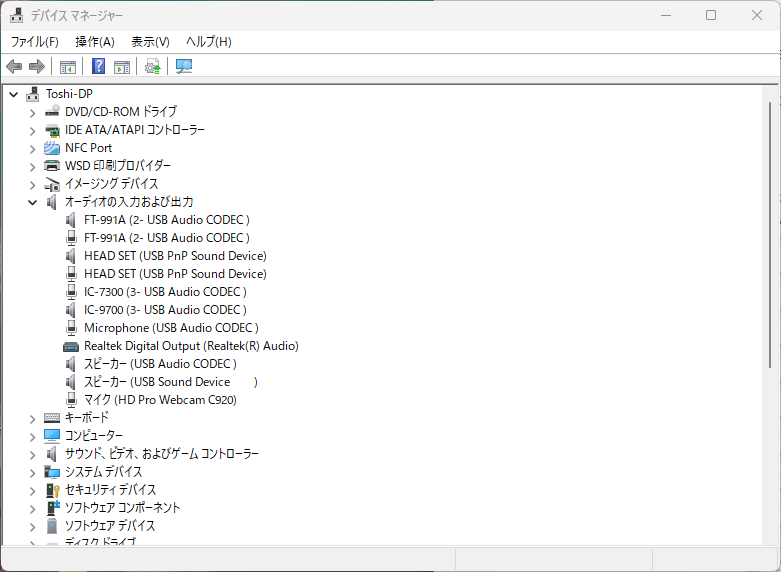Toggle the action pane toolbar icon

tap(122, 66)
